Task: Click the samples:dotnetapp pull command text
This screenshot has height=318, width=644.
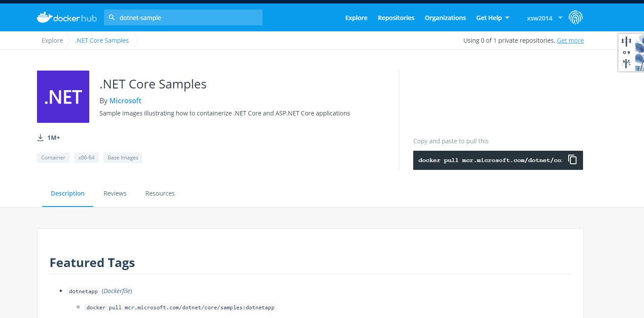Action: tap(181, 308)
